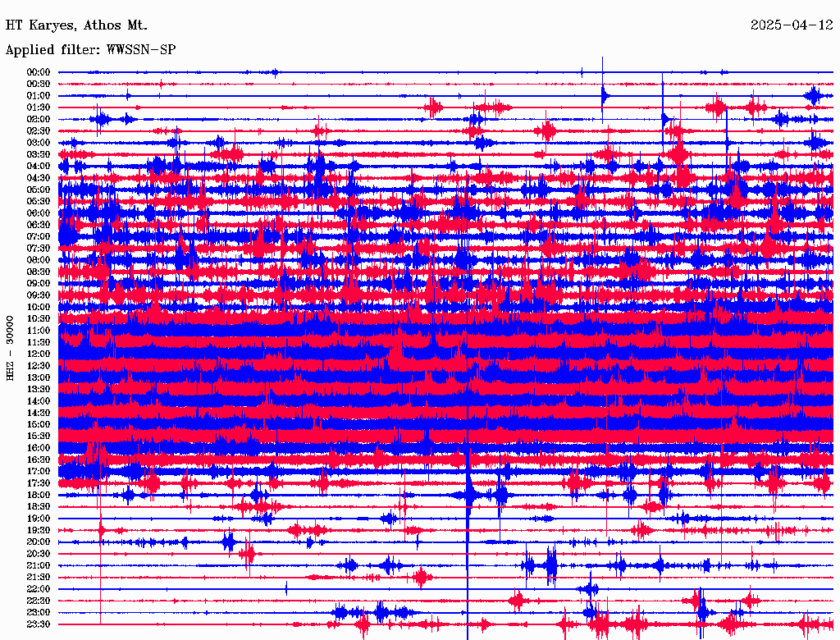
Task: Click the Applied filter WWSSN-SP text
Action: pos(90,50)
